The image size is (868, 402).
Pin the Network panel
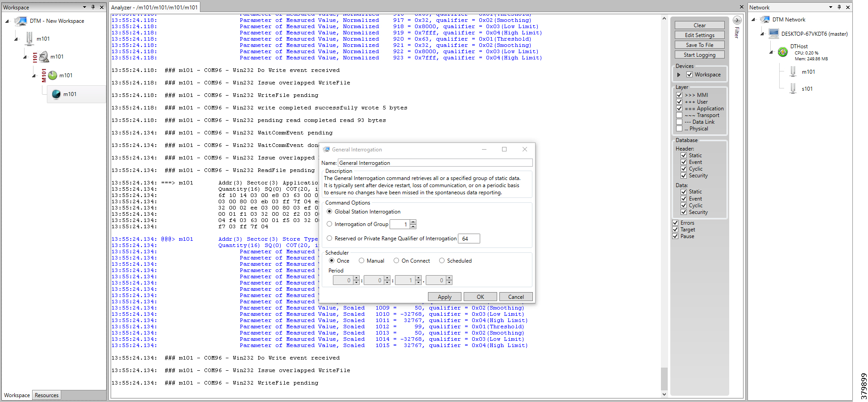tap(839, 7)
